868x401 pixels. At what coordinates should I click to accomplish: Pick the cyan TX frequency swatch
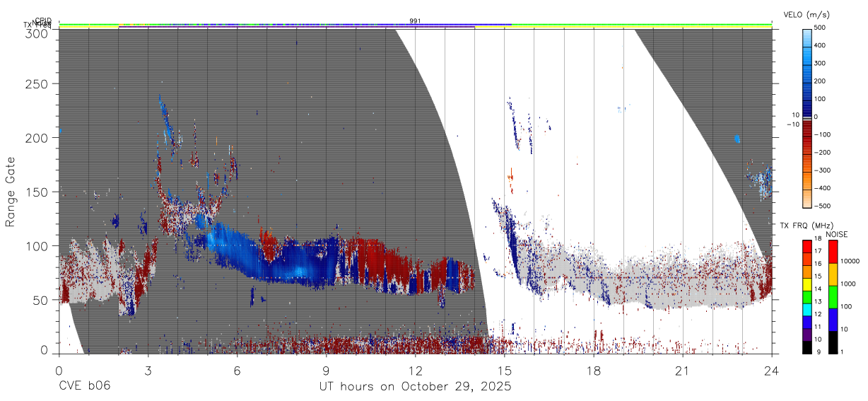[x=807, y=310]
